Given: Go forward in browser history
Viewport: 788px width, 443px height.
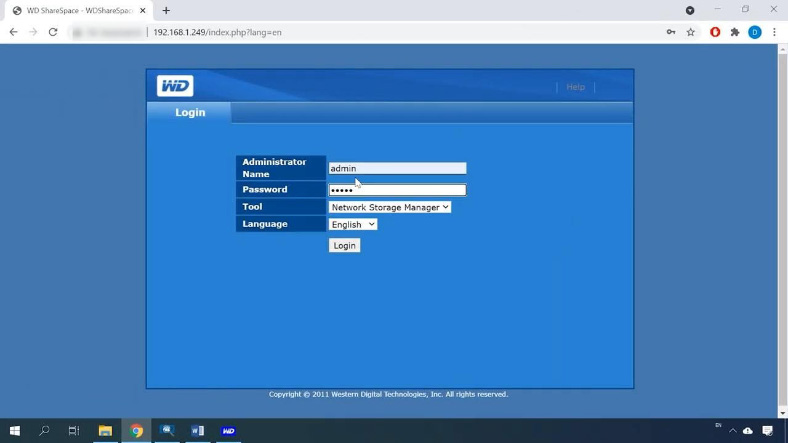Looking at the screenshot, I should coord(33,32).
